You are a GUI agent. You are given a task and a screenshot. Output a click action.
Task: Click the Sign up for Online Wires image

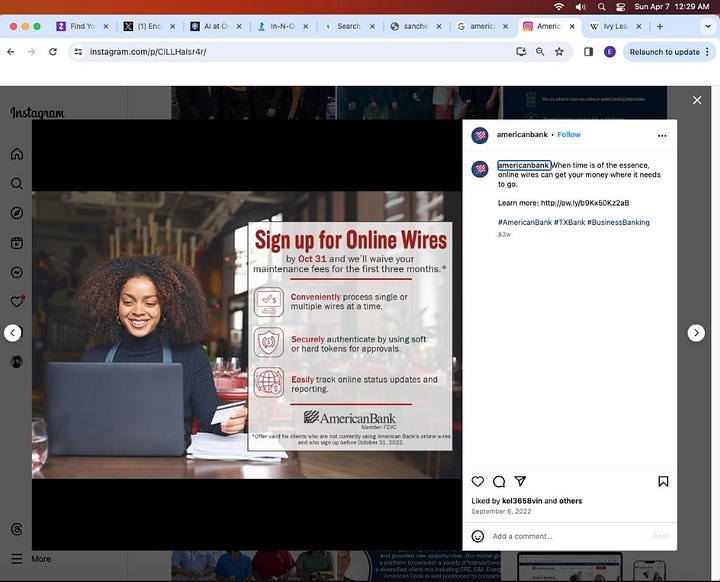click(x=247, y=335)
